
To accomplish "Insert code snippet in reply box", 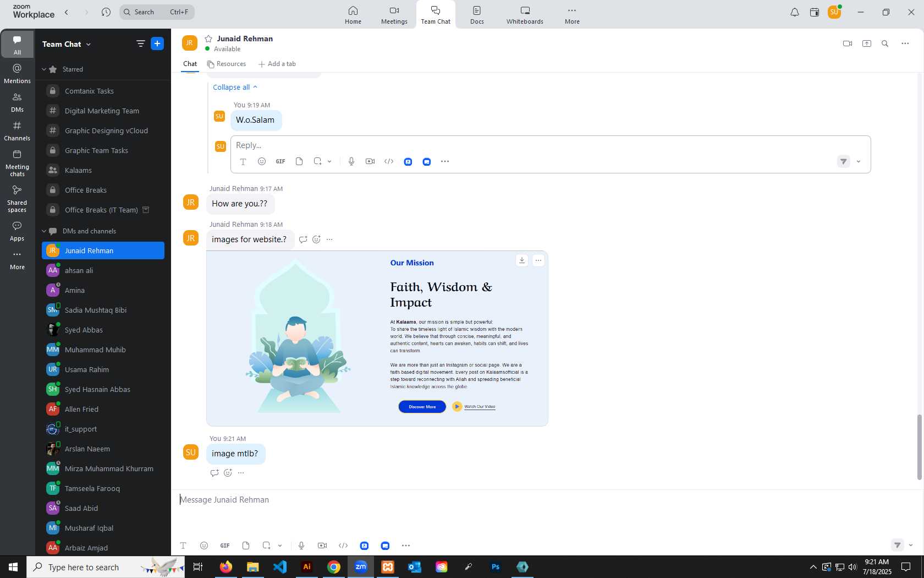I will click(x=389, y=161).
